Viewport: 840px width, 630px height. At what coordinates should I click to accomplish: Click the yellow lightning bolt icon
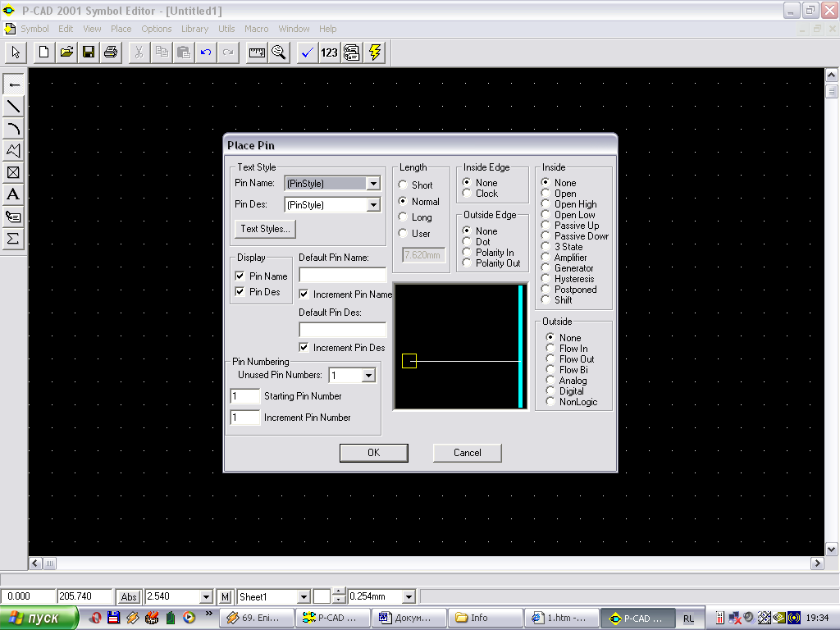[x=374, y=52]
